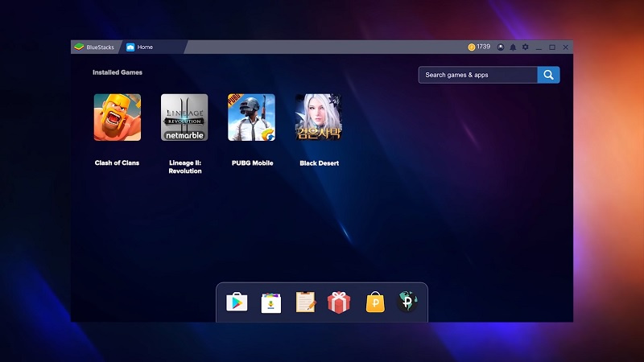The height and width of the screenshot is (362, 644).
Task: Click the red gift box icon
Action: tap(339, 302)
